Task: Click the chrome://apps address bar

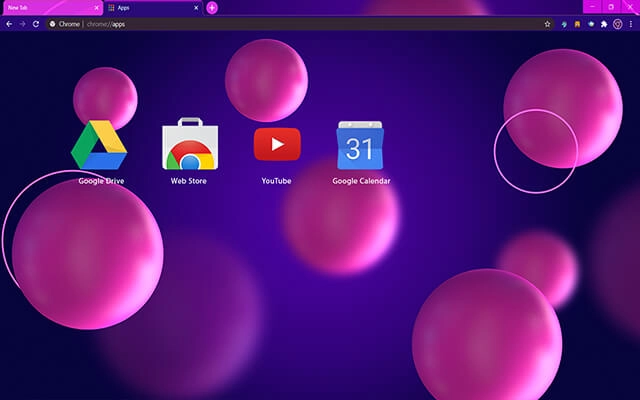Action: [x=300, y=24]
